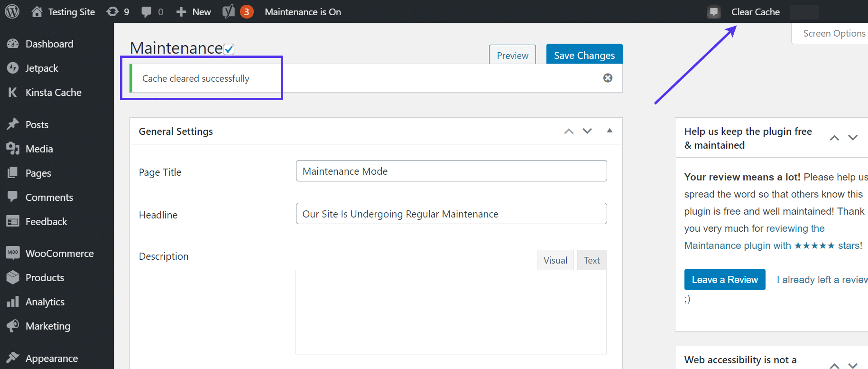Go to WooCommerce in the sidebar
Image resolution: width=868 pixels, height=369 pixels.
pyautogui.click(x=59, y=254)
